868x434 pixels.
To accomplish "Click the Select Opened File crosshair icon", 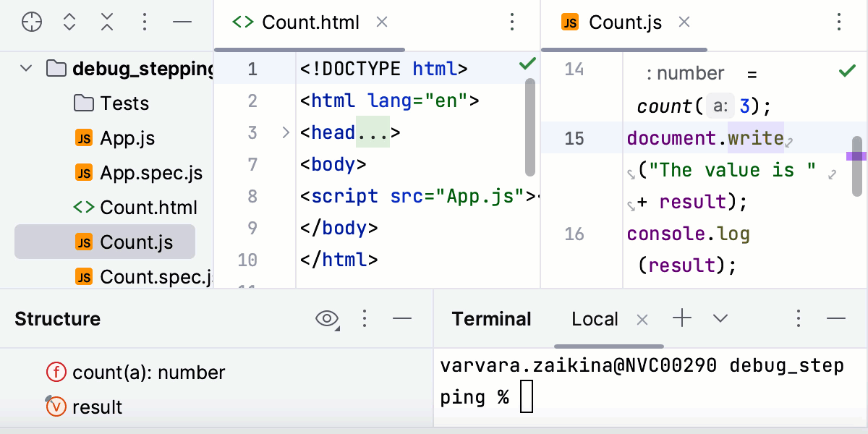I will point(31,22).
